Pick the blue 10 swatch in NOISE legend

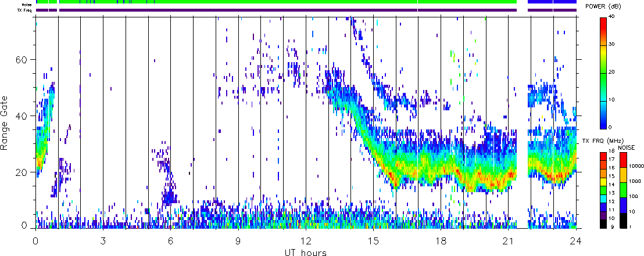pyautogui.click(x=622, y=205)
